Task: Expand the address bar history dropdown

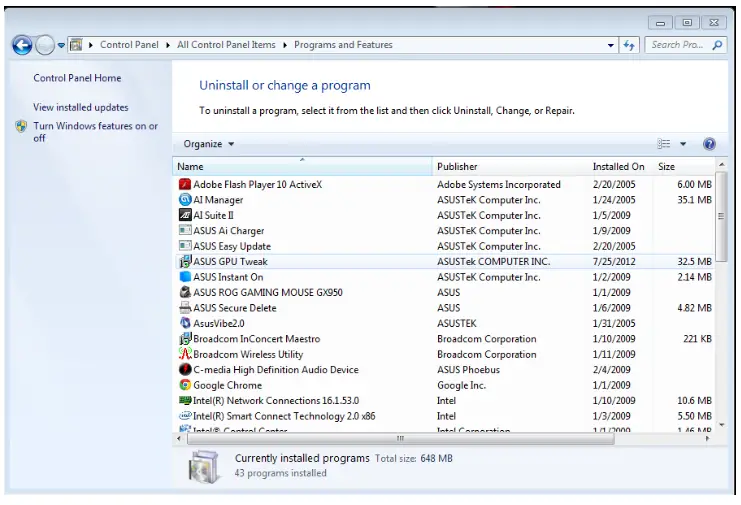Action: click(x=611, y=45)
